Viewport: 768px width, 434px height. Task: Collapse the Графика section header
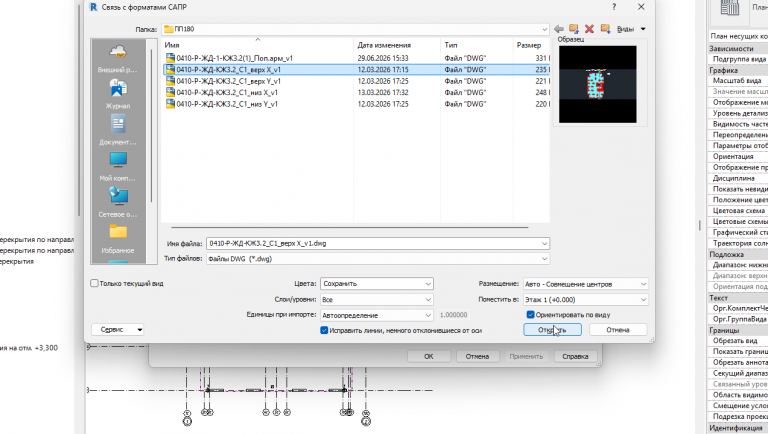(x=738, y=70)
